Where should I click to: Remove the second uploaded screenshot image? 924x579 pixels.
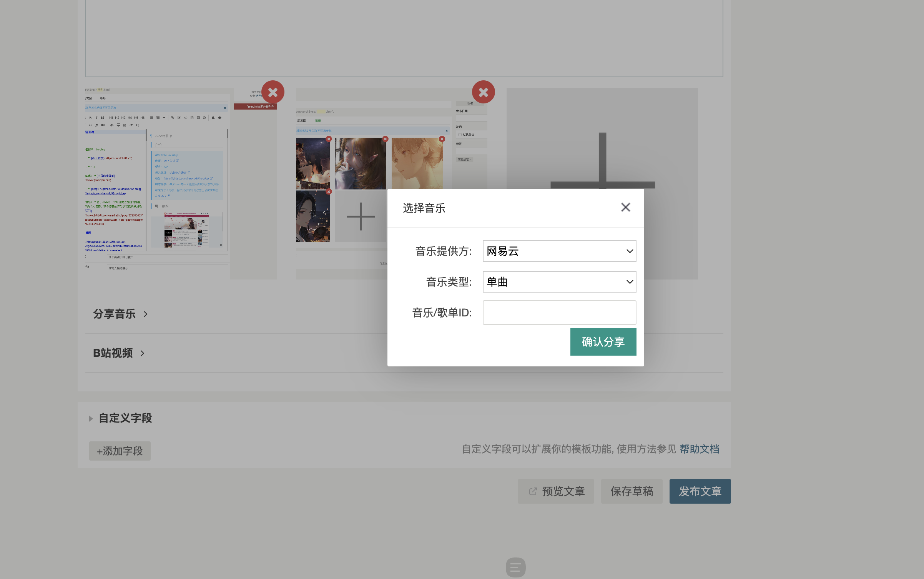point(483,92)
